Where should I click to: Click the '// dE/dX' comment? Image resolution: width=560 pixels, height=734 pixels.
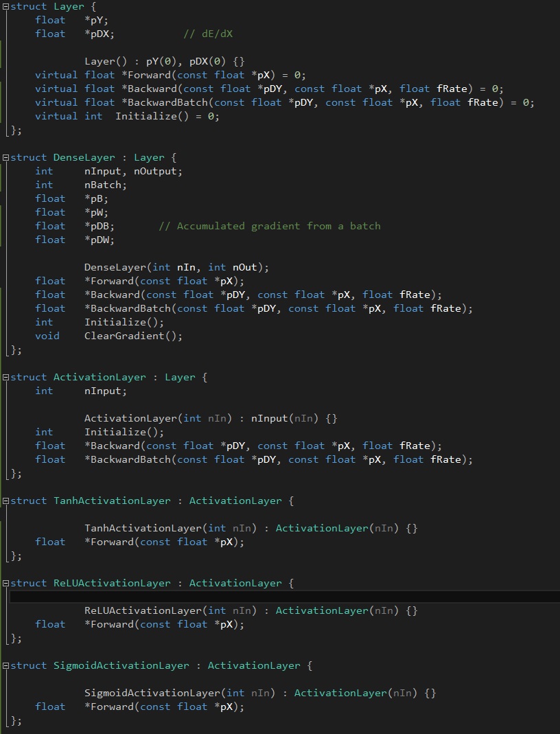208,34
